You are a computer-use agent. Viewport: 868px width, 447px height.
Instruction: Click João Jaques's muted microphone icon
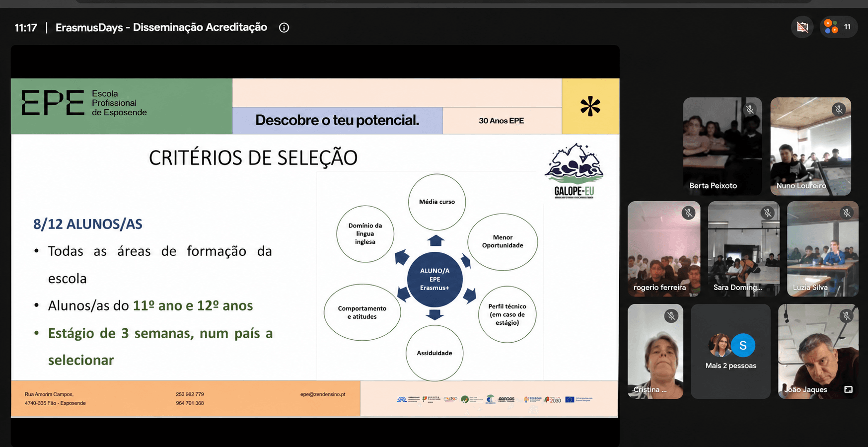(847, 316)
